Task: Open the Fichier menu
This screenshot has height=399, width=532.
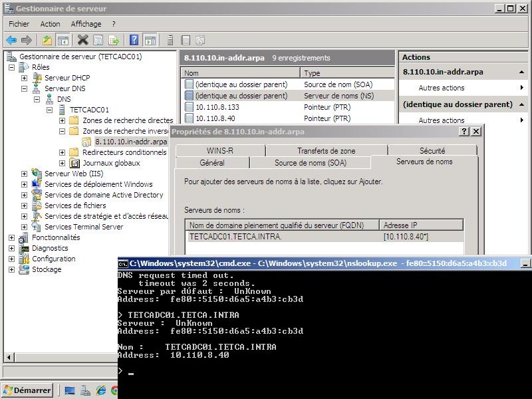Action: point(19,24)
